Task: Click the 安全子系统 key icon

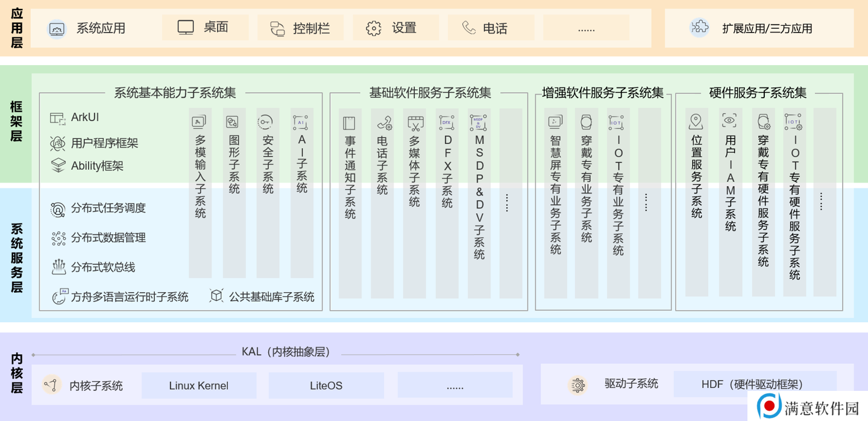Action: tap(265, 122)
